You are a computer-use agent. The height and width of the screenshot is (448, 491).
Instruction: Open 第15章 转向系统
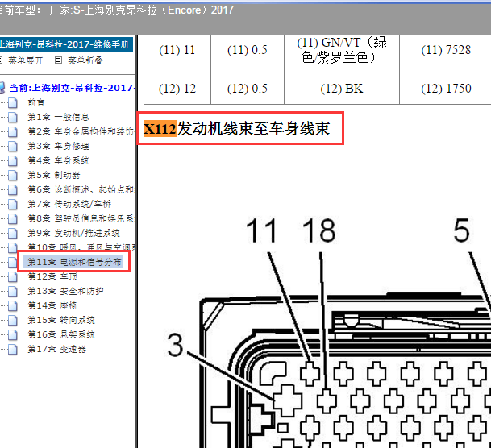click(61, 320)
